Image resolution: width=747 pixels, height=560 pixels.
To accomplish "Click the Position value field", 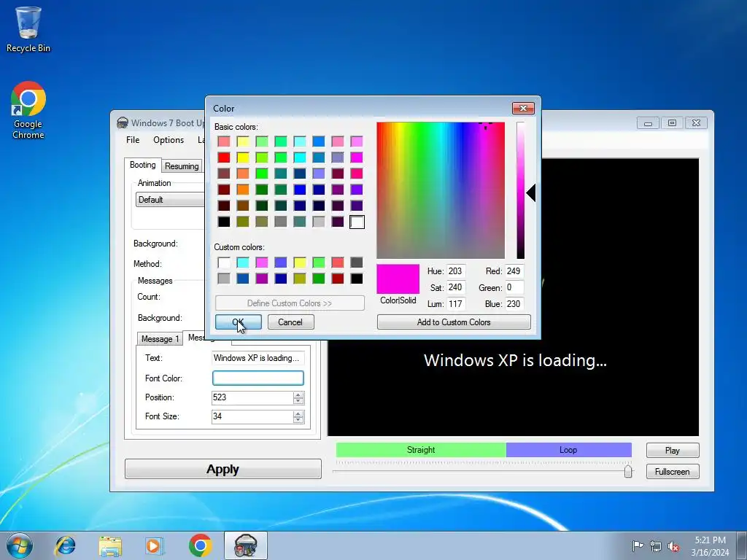I will pyautogui.click(x=252, y=397).
